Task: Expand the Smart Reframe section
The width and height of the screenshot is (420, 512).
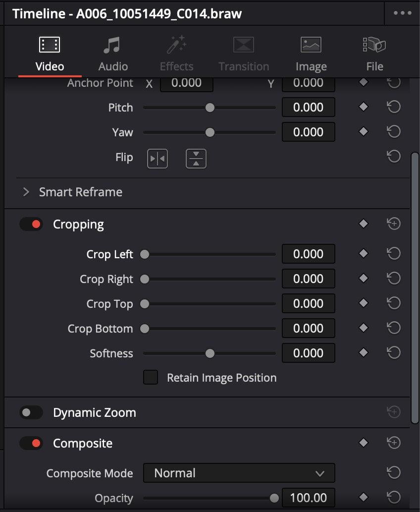Action: (26, 192)
